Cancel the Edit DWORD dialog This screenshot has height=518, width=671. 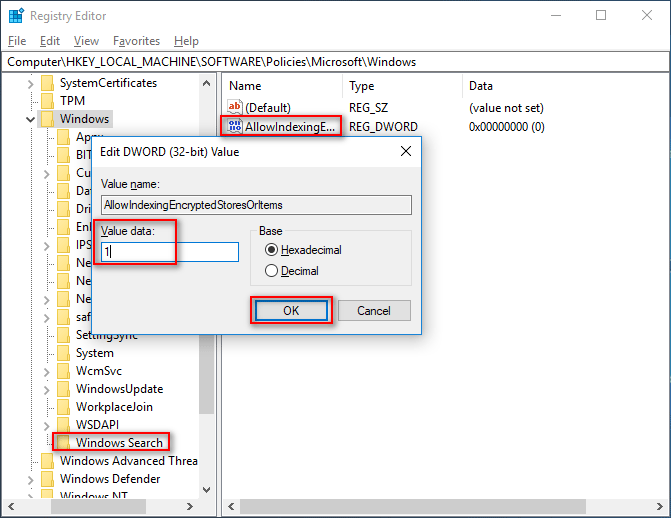tap(374, 310)
